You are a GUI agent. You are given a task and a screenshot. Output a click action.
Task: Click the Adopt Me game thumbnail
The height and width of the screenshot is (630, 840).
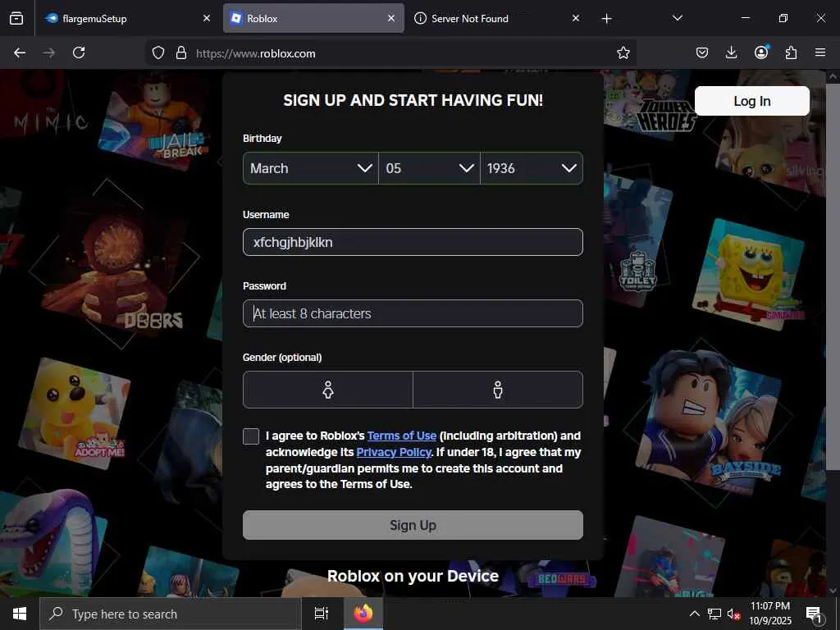(x=74, y=413)
